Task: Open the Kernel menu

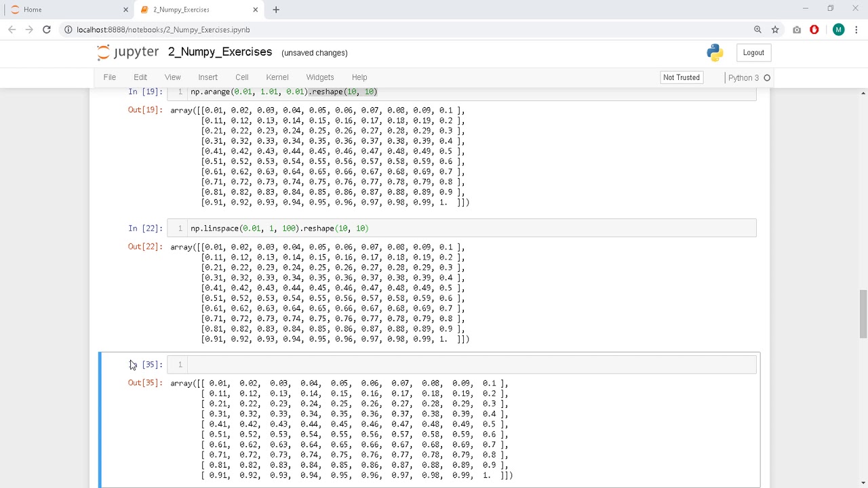Action: [277, 77]
